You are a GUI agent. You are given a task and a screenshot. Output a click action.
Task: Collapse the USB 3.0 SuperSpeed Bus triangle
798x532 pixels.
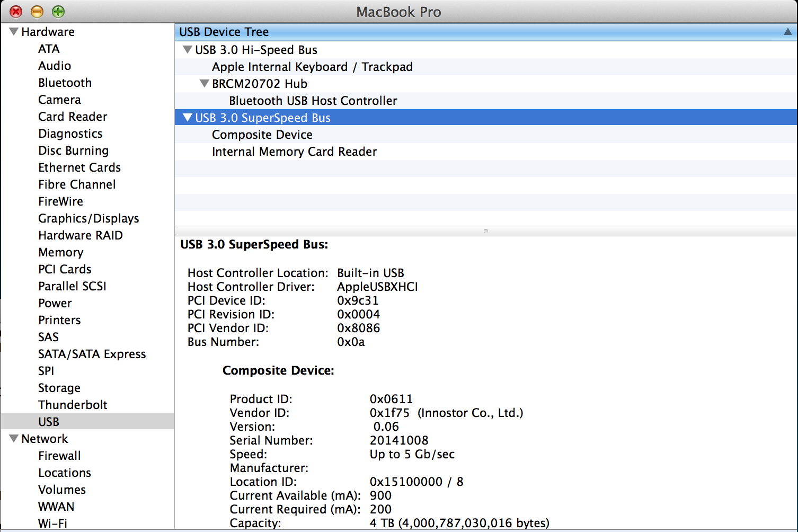pos(187,118)
